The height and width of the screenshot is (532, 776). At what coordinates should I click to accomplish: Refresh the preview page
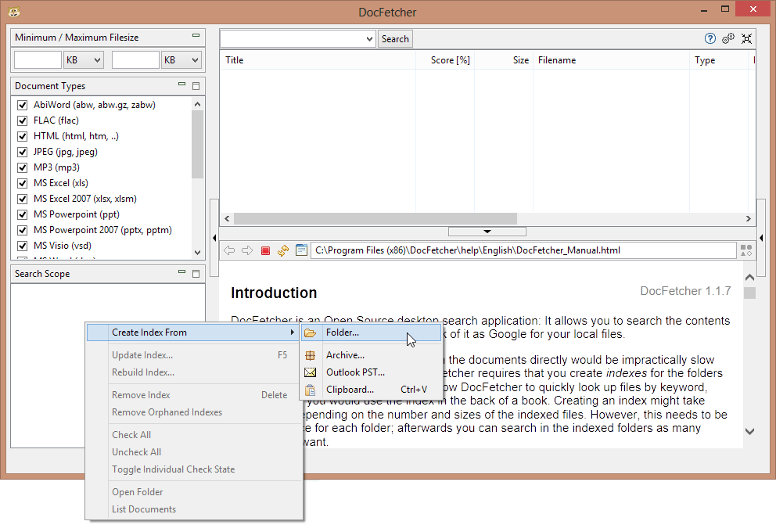283,251
